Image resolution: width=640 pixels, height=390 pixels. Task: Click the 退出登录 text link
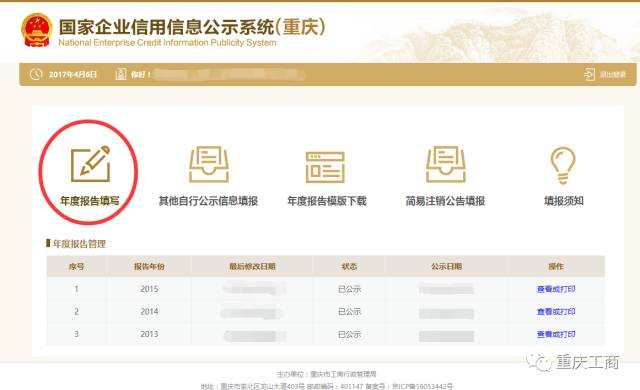coord(613,75)
